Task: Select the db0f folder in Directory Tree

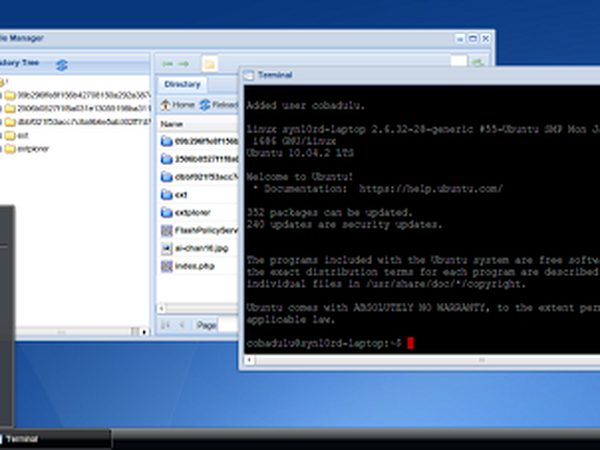Action: click(x=78, y=122)
